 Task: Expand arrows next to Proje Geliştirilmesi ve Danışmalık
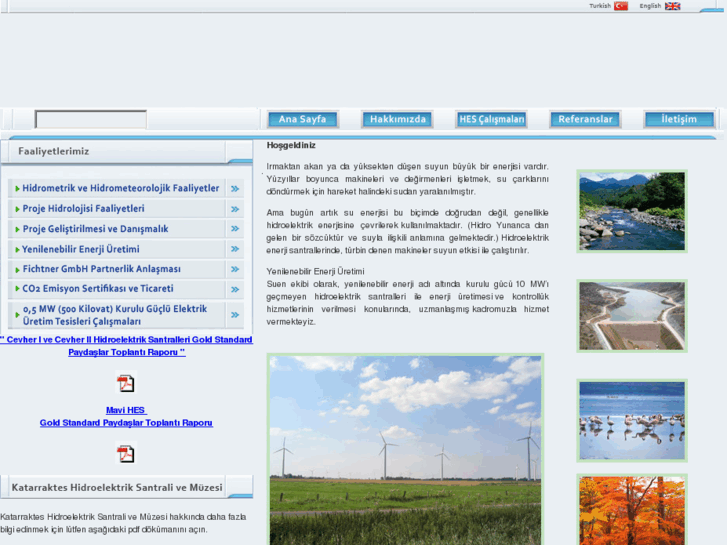[x=235, y=229]
